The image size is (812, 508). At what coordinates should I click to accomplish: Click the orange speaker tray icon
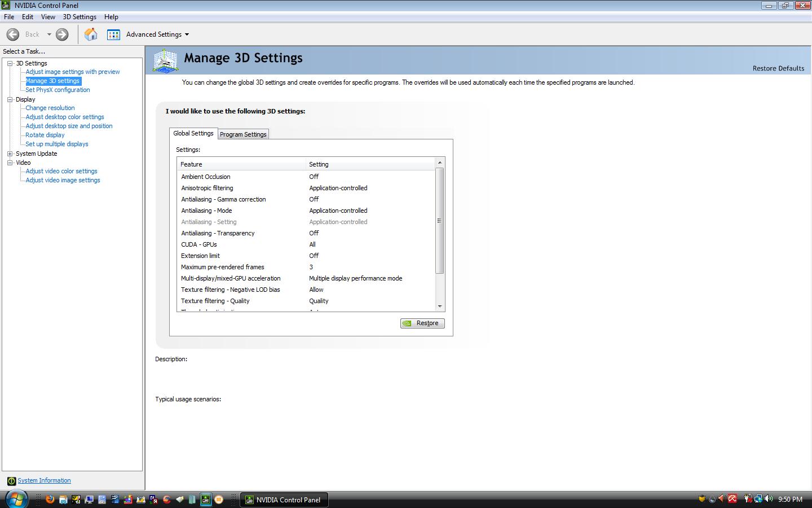(722, 499)
